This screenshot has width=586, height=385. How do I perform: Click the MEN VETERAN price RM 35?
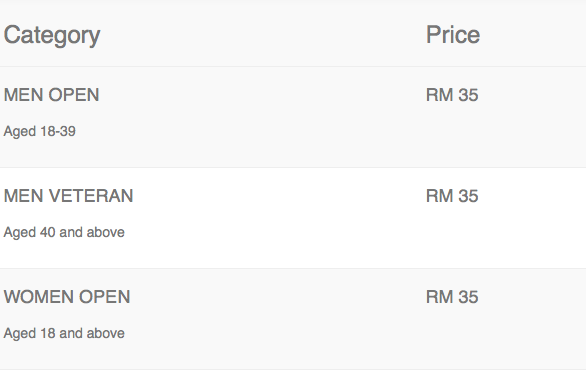point(452,196)
